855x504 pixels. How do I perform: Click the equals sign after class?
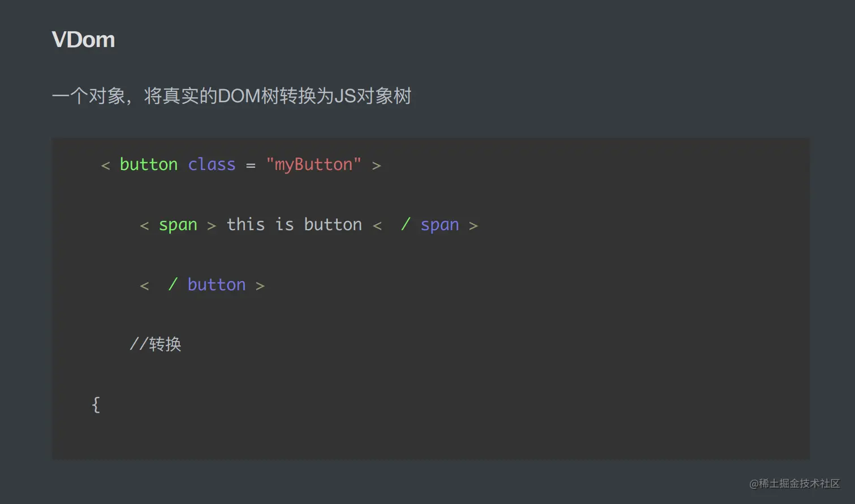pos(251,166)
